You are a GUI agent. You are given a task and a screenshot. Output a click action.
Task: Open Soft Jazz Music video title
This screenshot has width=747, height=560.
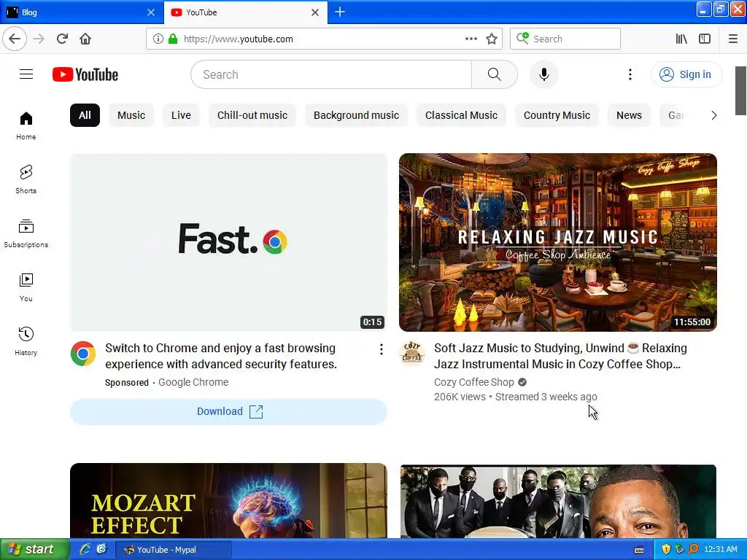pyautogui.click(x=560, y=356)
